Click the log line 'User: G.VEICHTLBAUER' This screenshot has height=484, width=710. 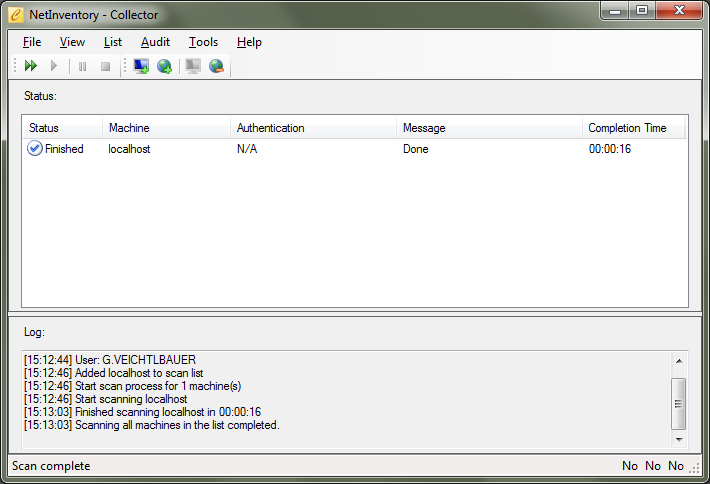[110, 360]
